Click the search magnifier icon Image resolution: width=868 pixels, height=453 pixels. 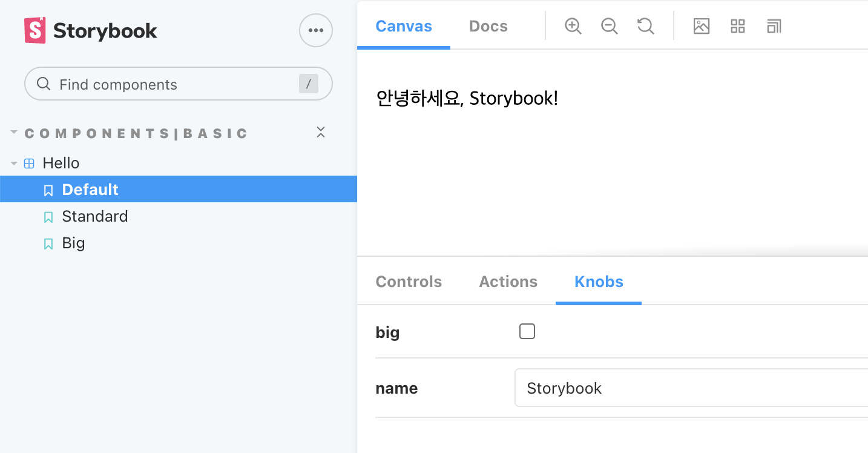[x=44, y=84]
